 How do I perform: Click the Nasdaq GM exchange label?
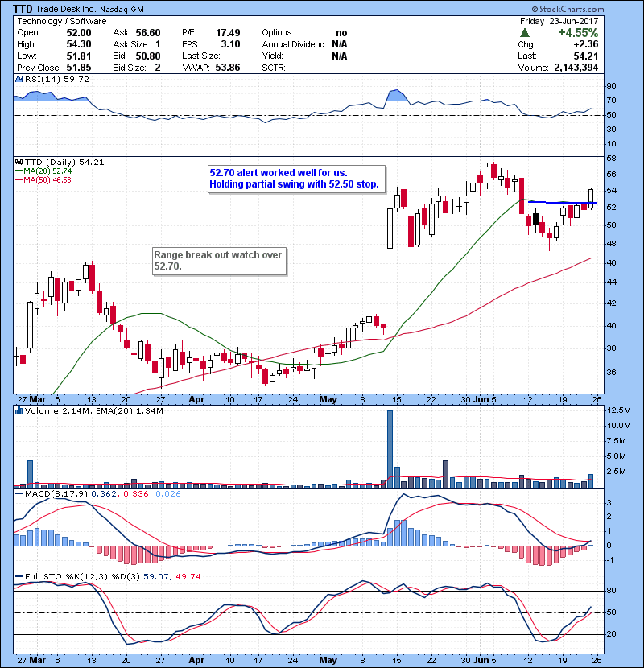(122, 10)
